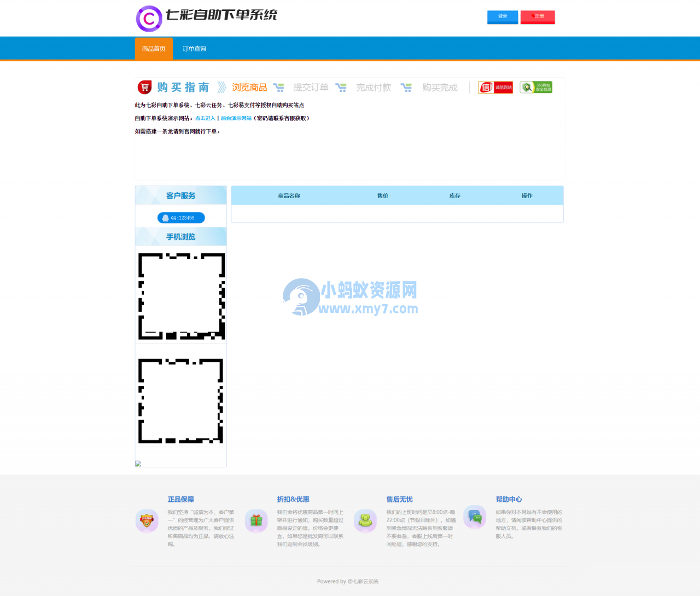Click the 提交订单 step label
700x596 pixels.
[x=311, y=88]
